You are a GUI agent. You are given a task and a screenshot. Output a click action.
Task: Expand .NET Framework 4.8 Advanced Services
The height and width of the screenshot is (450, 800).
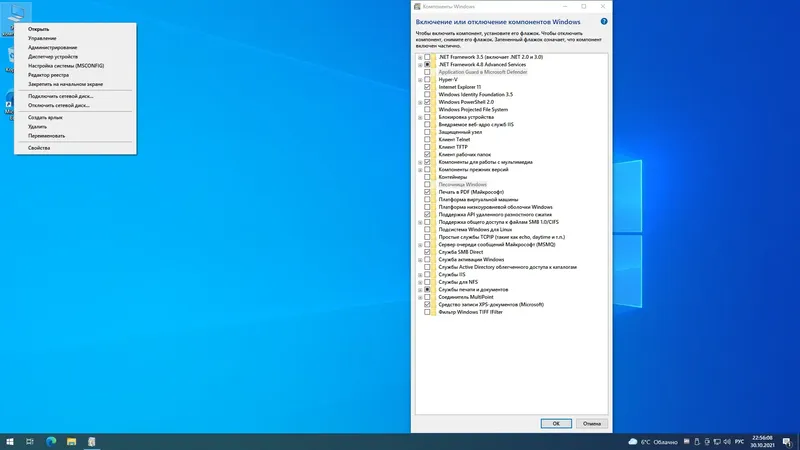[420, 65]
